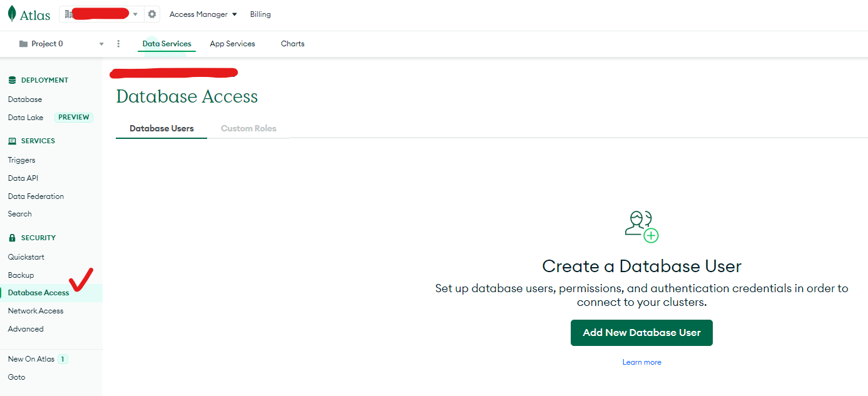The image size is (868, 396).
Task: Open Network Access in the sidebar
Action: (36, 311)
